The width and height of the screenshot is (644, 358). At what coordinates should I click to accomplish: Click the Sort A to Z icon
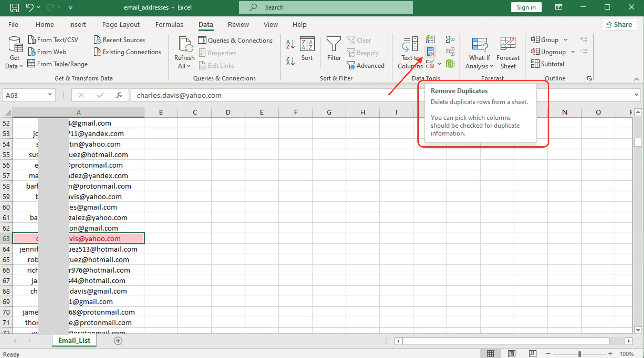point(290,44)
